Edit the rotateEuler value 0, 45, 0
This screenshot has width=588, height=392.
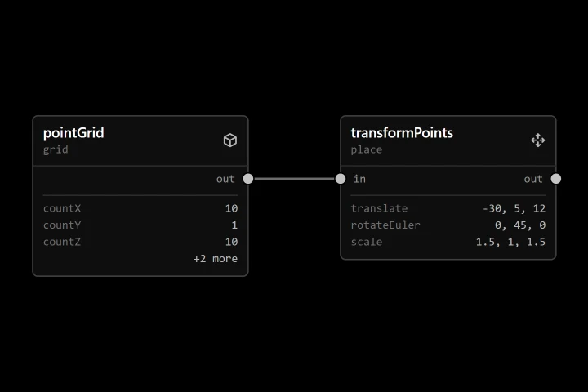tap(520, 225)
